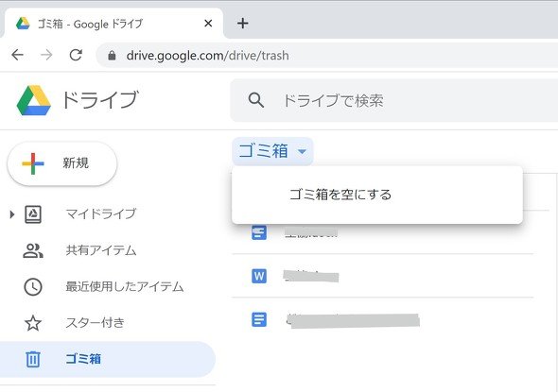Viewport: 558px width, 392px height.
Task: Expand the マイドライブ tree arrow
Action: [x=12, y=214]
